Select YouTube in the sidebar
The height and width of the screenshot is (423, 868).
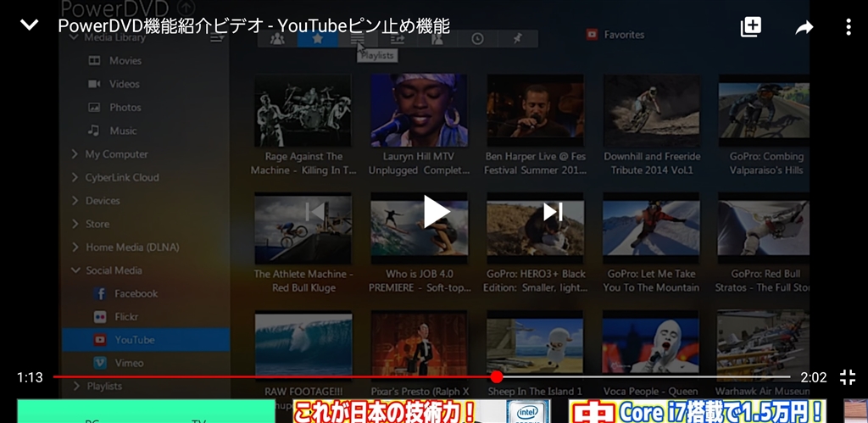click(x=146, y=339)
